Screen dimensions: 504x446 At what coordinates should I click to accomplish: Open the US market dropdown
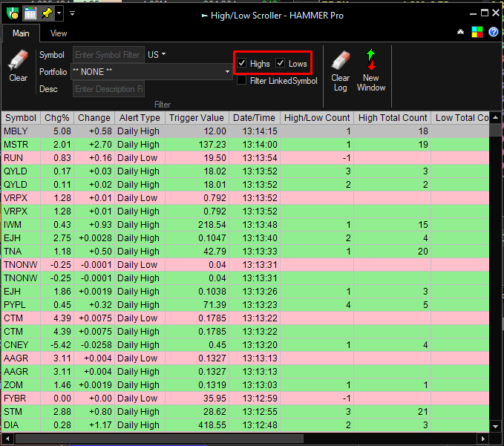pos(157,55)
